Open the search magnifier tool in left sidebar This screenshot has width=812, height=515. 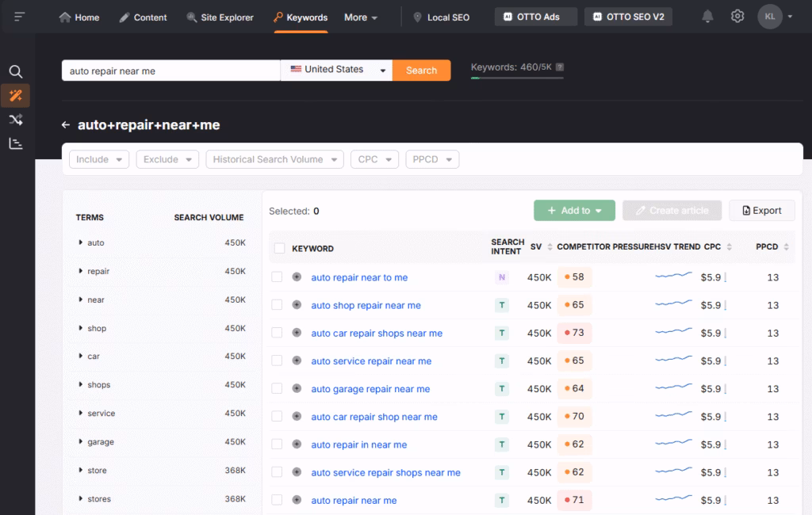pyautogui.click(x=16, y=71)
